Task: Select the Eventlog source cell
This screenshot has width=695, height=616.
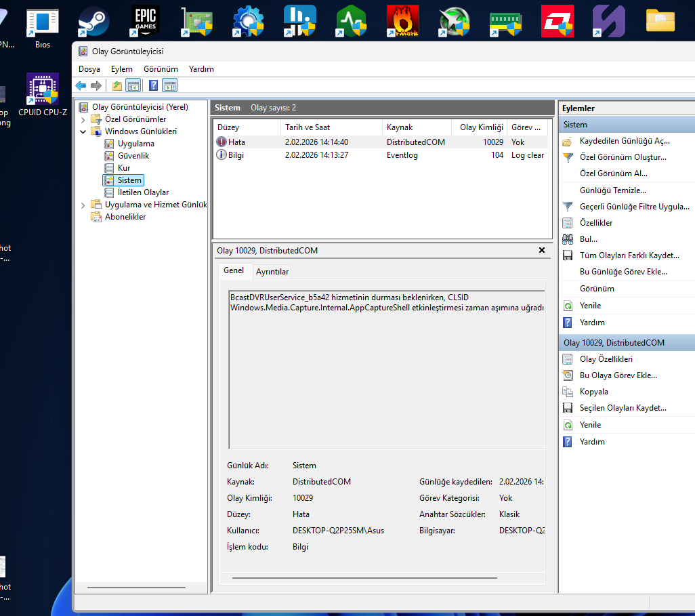Action: pos(402,155)
